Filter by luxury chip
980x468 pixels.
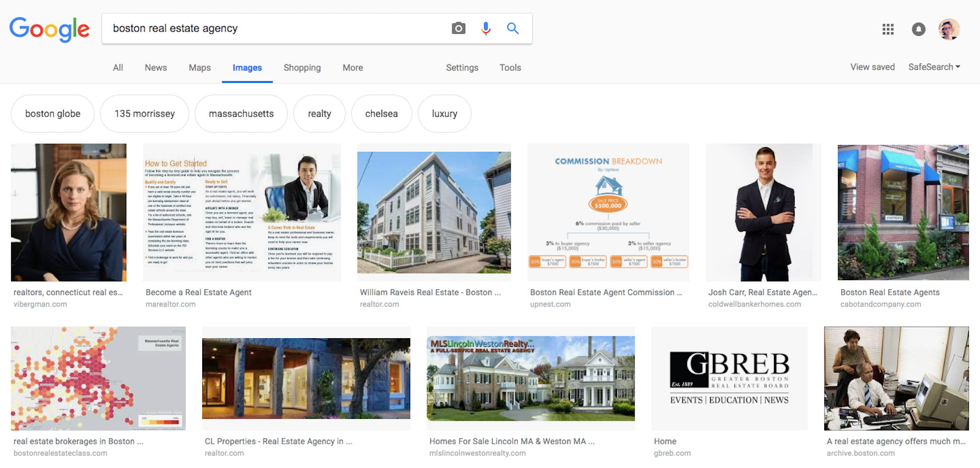pos(445,113)
